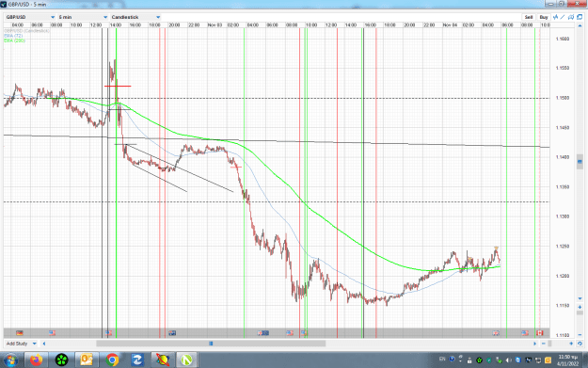Click the 1.1500 price axis label

coord(563,98)
